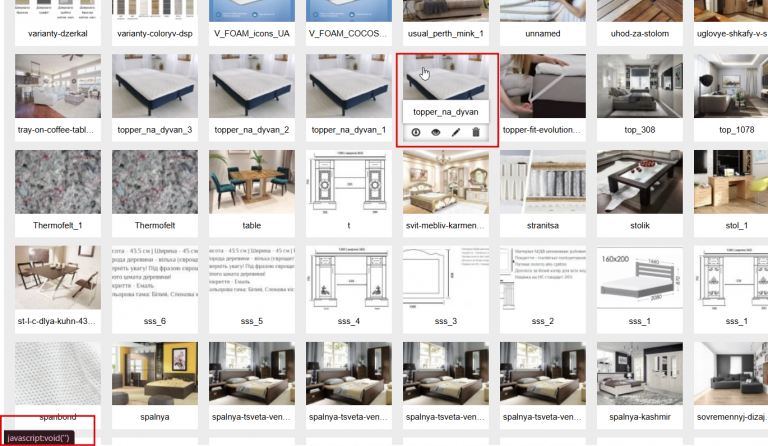Select the topper_na_dyvan file label
The image size is (768, 446).
click(x=446, y=112)
